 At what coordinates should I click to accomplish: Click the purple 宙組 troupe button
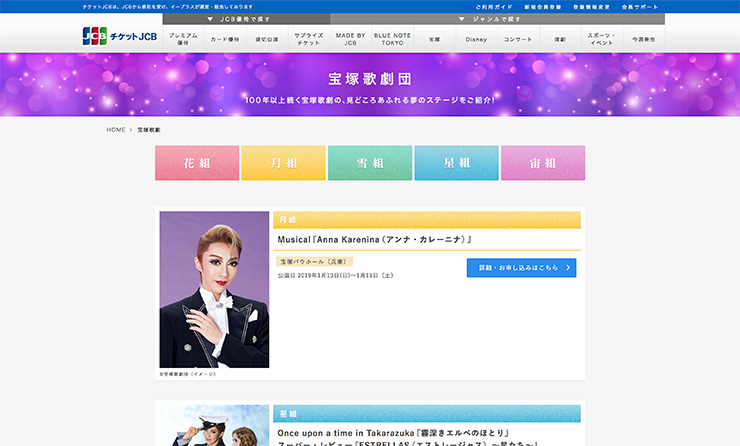coord(543,163)
